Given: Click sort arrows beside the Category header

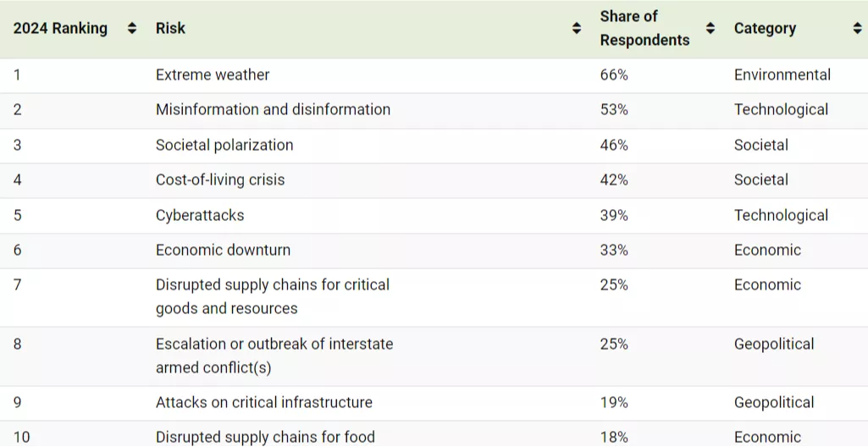Looking at the screenshot, I should (857, 29).
